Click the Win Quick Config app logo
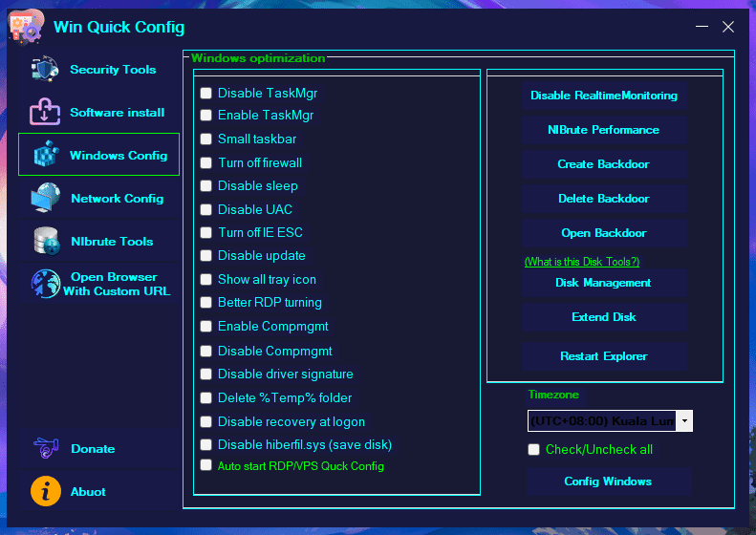 [27, 28]
